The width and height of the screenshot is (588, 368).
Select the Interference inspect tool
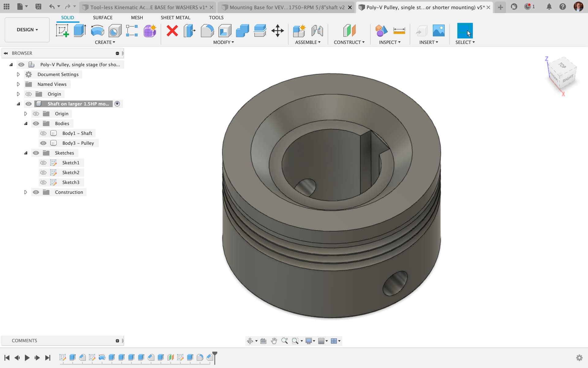381,31
